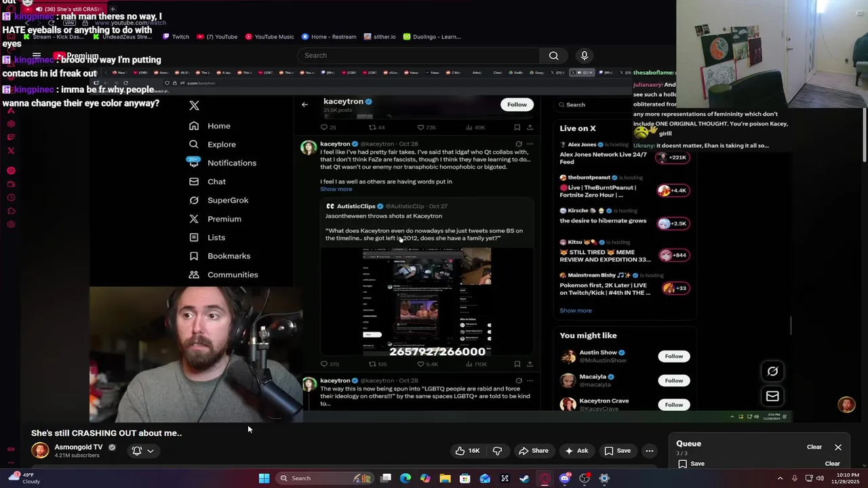Open Alex Jones Network live broadcast
The width and height of the screenshot is (868, 488).
pyautogui.click(x=624, y=154)
